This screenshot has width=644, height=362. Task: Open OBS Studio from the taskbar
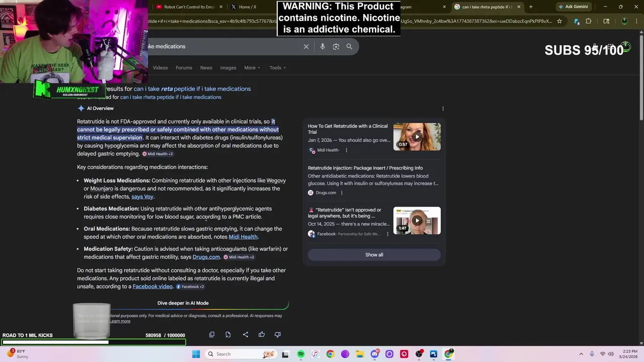(x=419, y=354)
